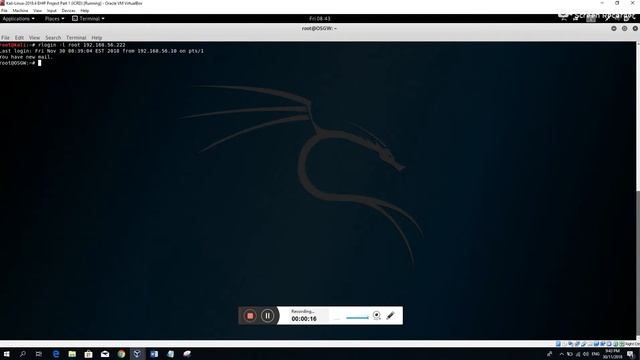Image resolution: width=640 pixels, height=360 pixels.
Task: Click the rlogin command text
Action: click(82, 45)
